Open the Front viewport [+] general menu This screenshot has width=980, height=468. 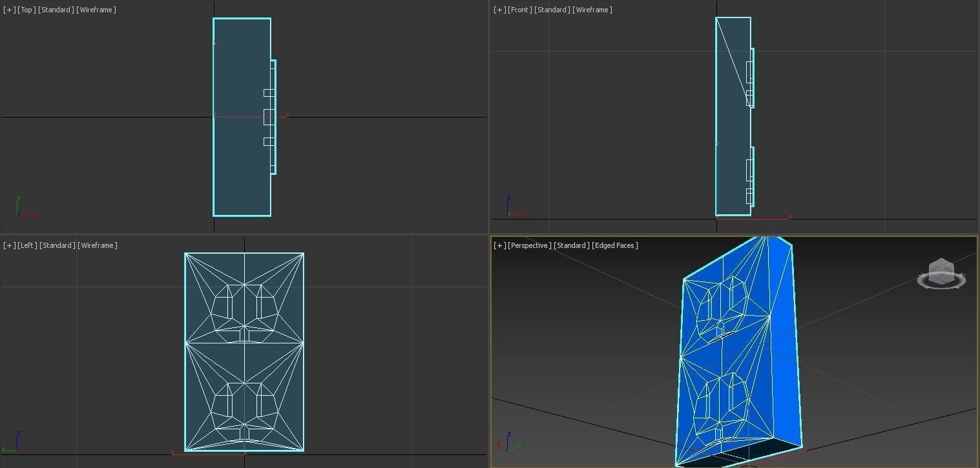coord(499,10)
